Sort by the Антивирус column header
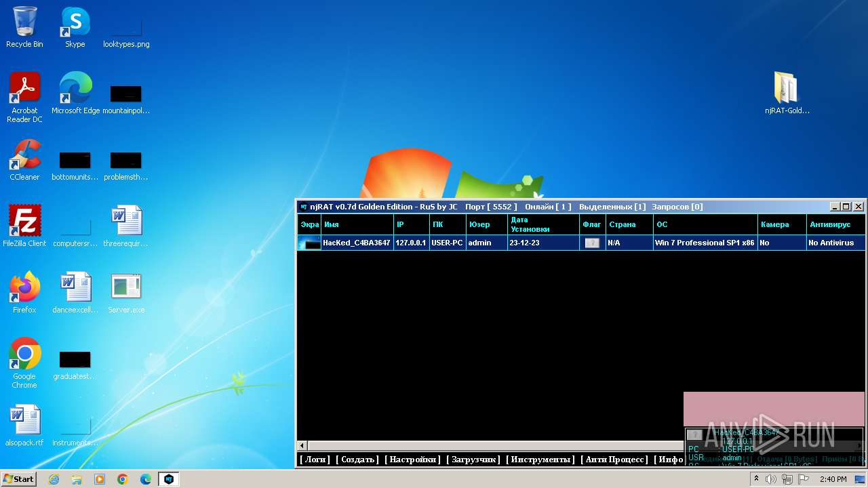This screenshot has height=488, width=868. (x=835, y=224)
